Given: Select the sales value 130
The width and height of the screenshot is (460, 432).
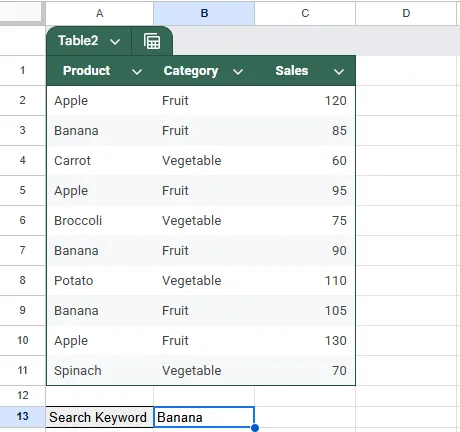Looking at the screenshot, I should coord(305,341).
